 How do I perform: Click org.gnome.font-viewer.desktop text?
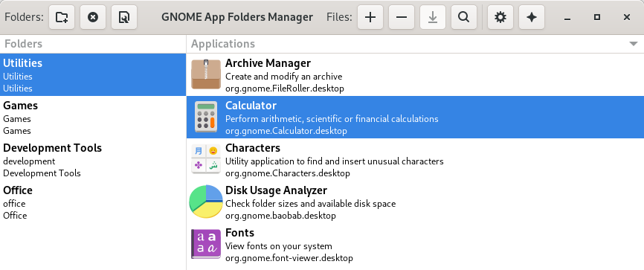click(289, 258)
